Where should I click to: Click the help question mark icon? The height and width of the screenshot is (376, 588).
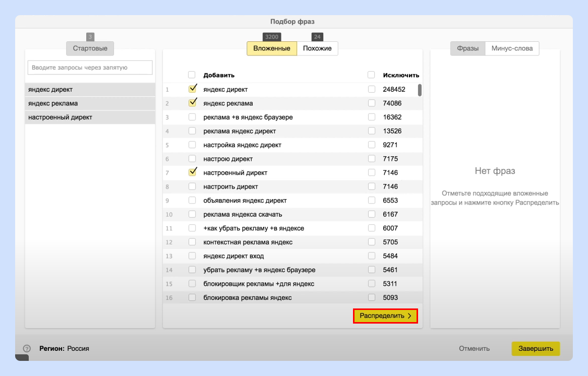click(x=27, y=348)
